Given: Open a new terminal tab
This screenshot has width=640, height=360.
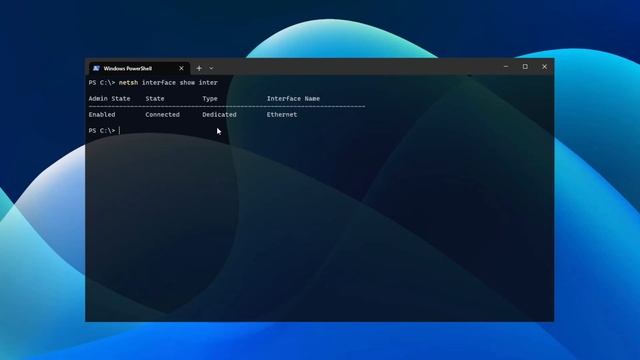Looking at the screenshot, I should pos(199,68).
